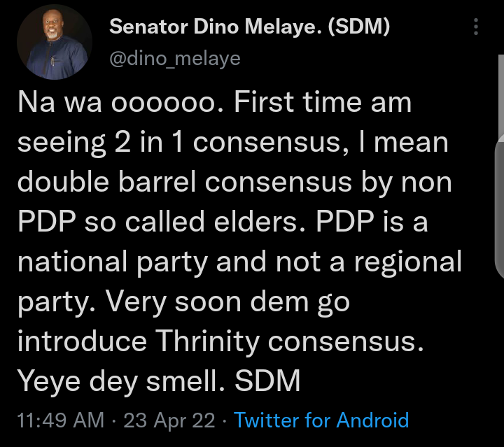View Senator Dino Melaye's profile picture
Image resolution: width=504 pixels, height=447 pixels.
(x=52, y=45)
